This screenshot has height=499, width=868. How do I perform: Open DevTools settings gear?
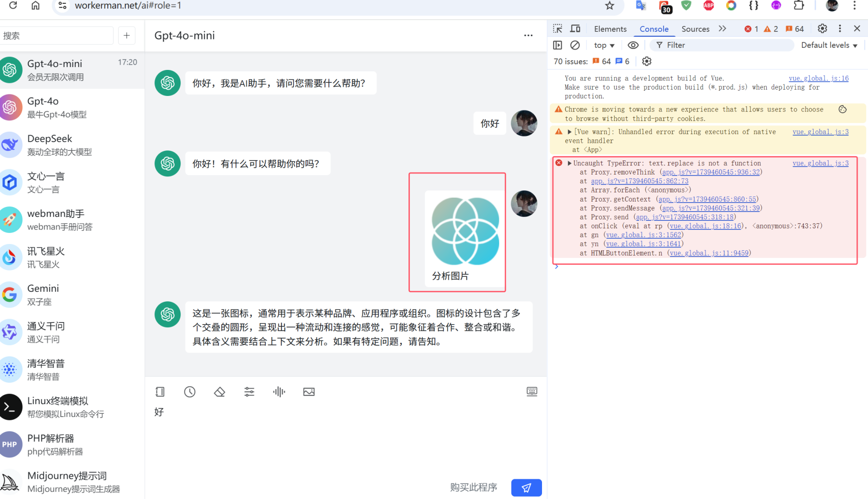(823, 28)
